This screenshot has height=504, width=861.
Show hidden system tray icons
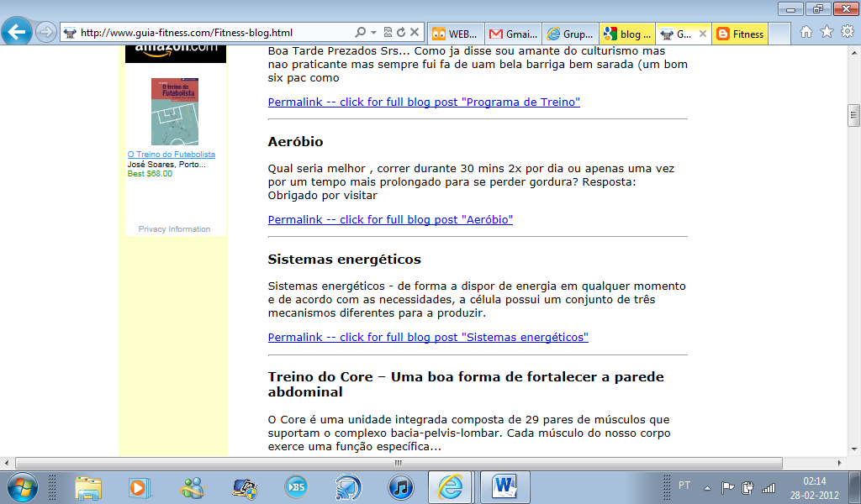(708, 487)
